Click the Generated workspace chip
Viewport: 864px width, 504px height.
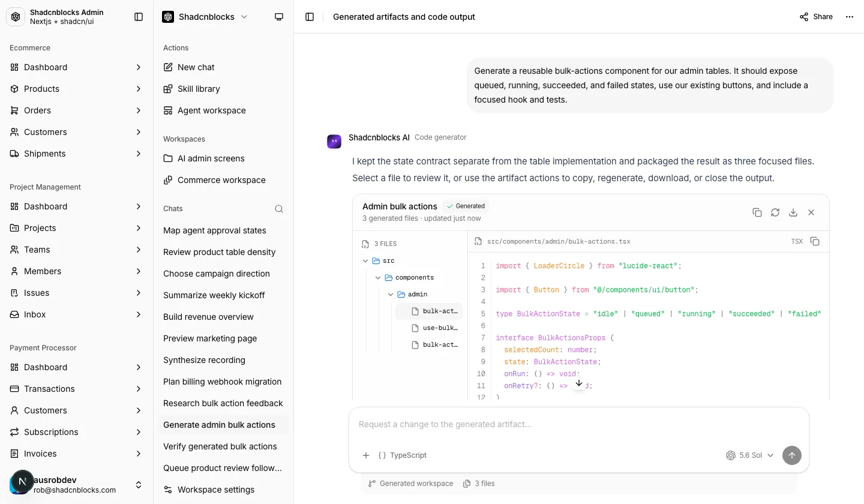click(410, 484)
